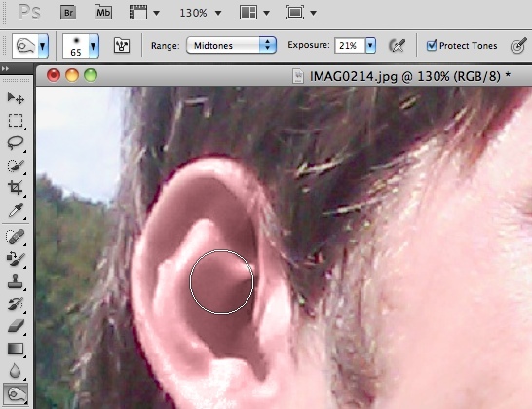Image resolution: width=532 pixels, height=409 pixels.
Task: Open Mini Bridge with Mb button
Action: pyautogui.click(x=103, y=13)
